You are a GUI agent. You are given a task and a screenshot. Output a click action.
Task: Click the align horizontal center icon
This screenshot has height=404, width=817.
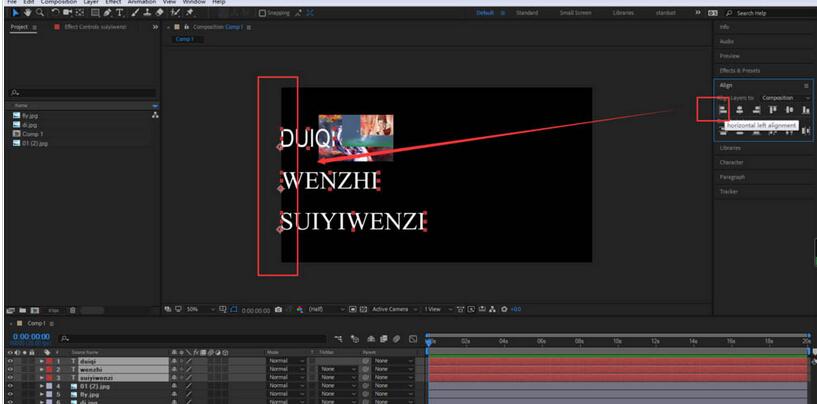click(739, 110)
